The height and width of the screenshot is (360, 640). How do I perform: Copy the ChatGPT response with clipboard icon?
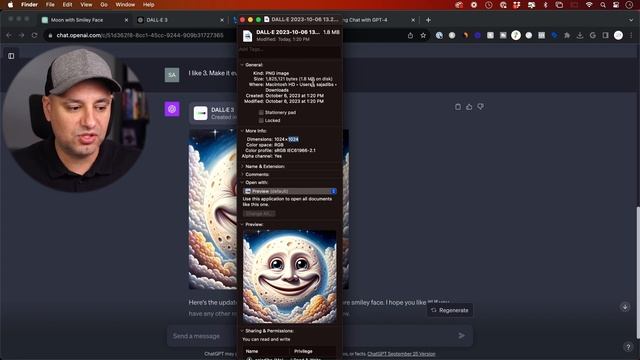(458, 107)
